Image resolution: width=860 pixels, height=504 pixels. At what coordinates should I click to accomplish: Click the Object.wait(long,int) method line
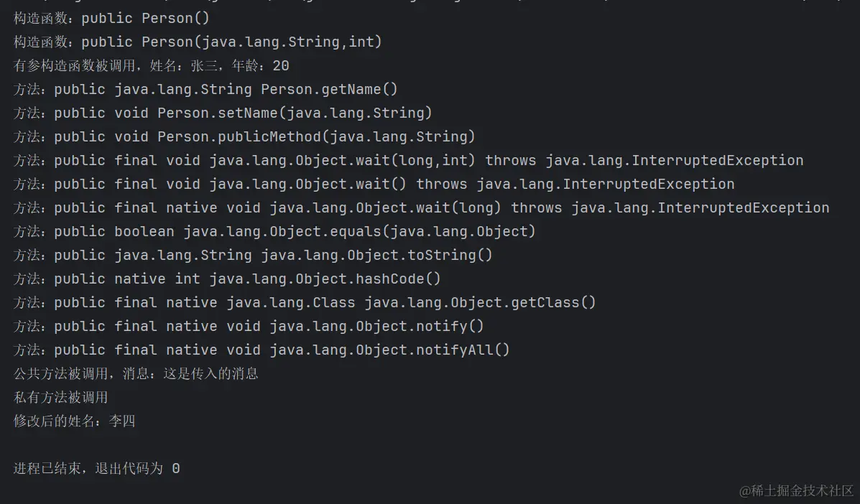408,161
